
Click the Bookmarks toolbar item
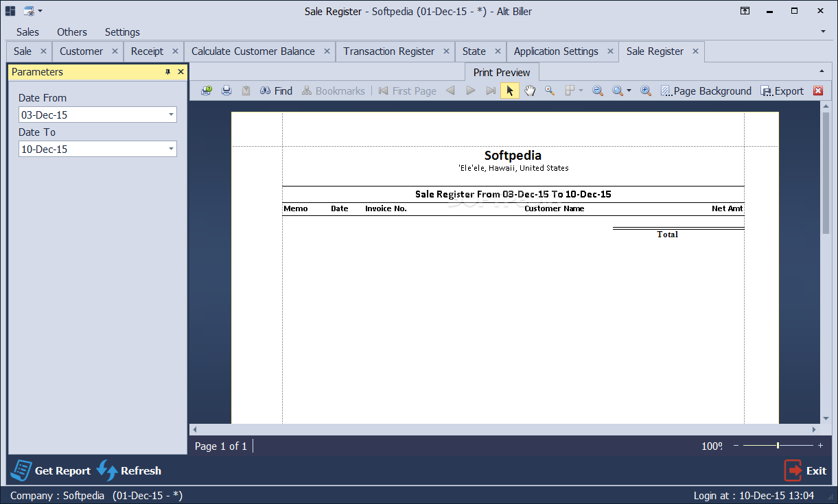tap(334, 91)
